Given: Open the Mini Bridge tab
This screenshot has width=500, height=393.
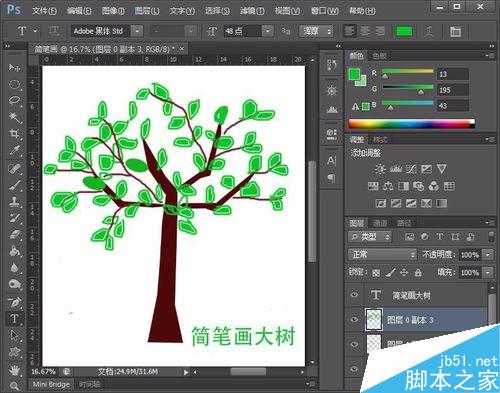Looking at the screenshot, I should [51, 384].
